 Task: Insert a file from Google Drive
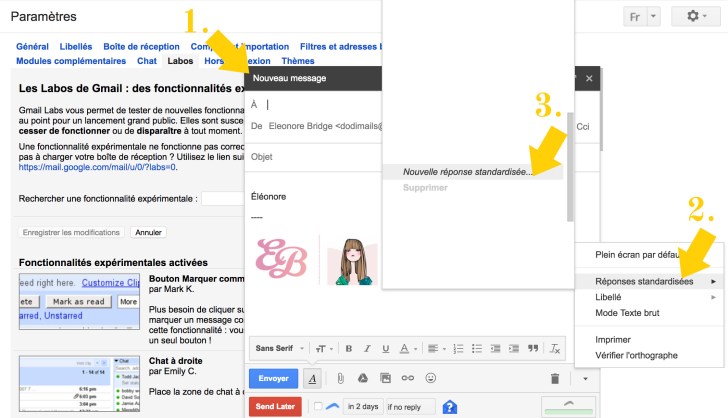[362, 379]
